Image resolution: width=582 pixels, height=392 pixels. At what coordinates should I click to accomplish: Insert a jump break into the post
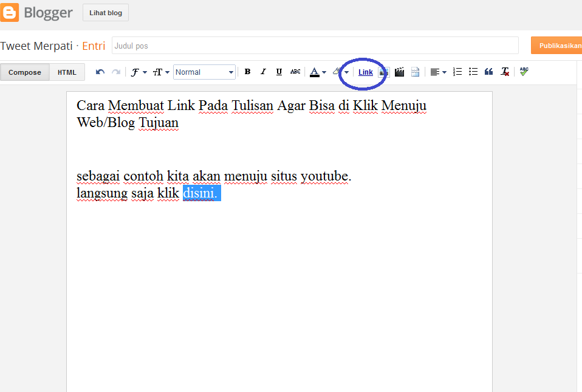pyautogui.click(x=414, y=72)
